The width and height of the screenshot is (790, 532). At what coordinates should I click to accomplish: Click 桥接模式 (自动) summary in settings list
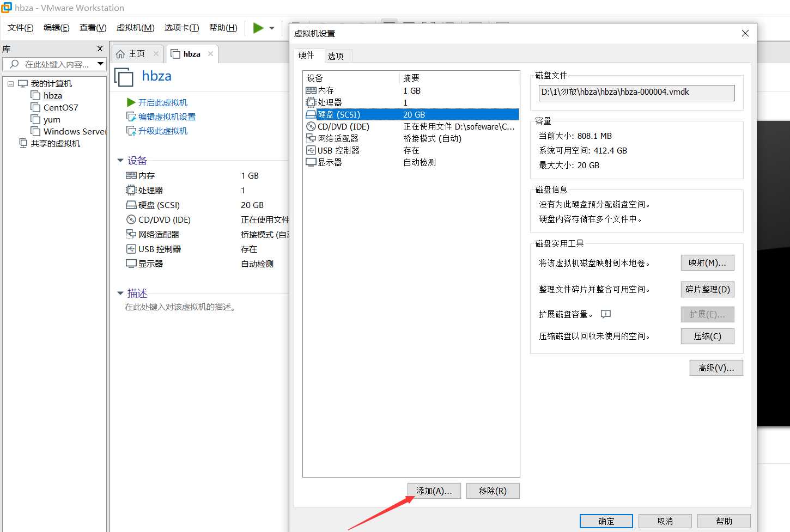click(x=432, y=138)
